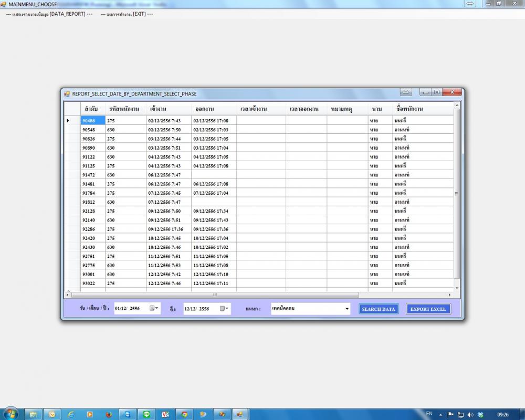Minimize the report window
Image resolution: width=525 pixels, height=420 pixels.
pos(426,92)
